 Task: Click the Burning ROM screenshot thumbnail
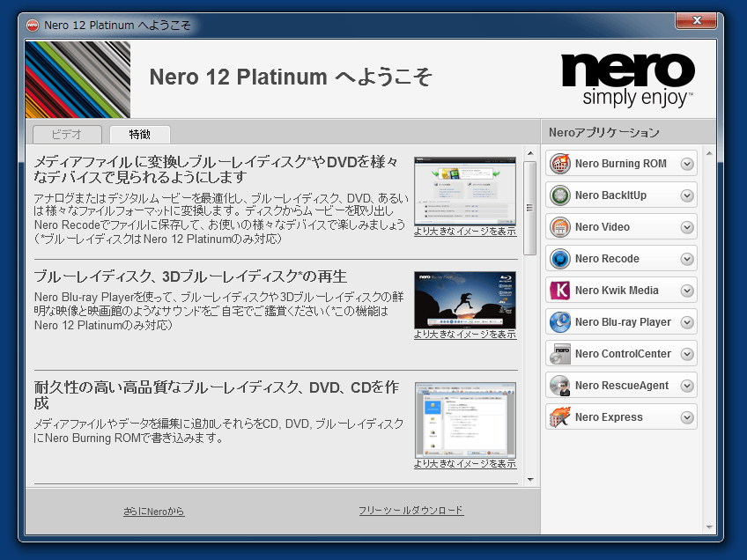pos(465,420)
